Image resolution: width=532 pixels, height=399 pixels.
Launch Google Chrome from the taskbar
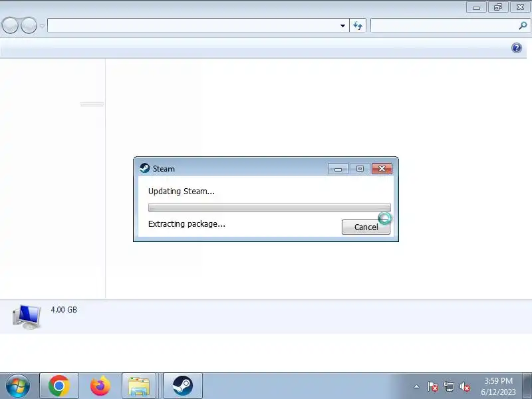point(59,386)
